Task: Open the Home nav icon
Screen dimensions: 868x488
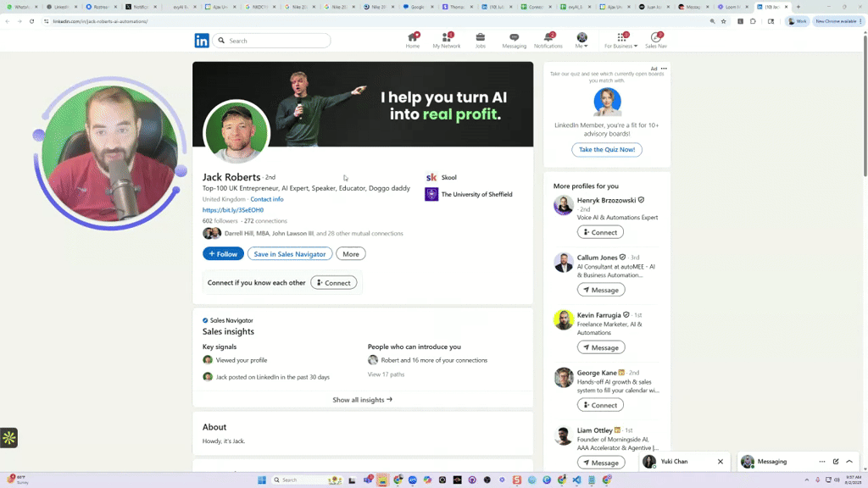Action: (413, 41)
